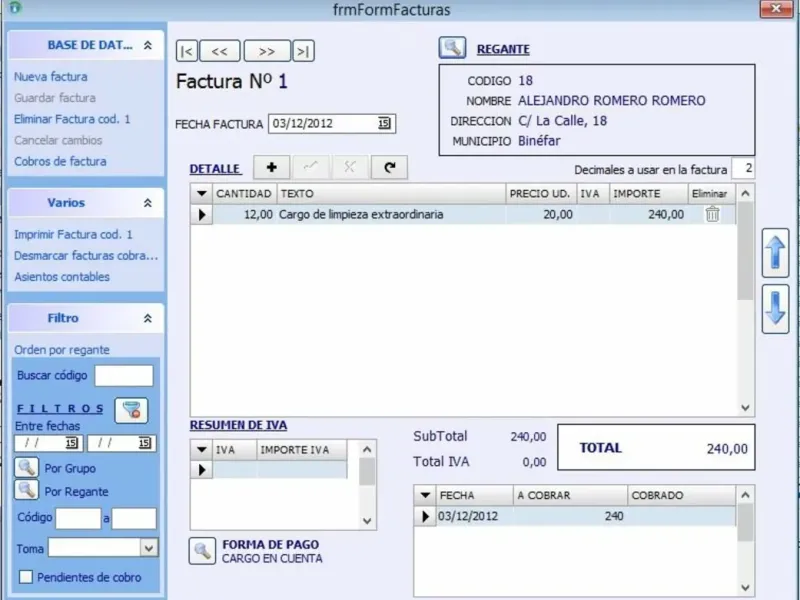The height and width of the screenshot is (600, 800).
Task: Click the magnifier icon next to REGANTE
Action: pyautogui.click(x=452, y=48)
